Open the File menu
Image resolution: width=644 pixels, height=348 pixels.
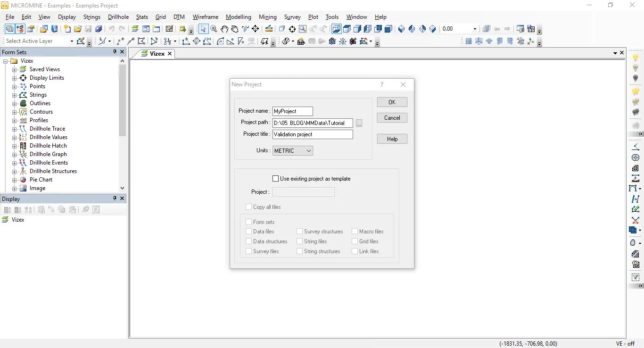[x=10, y=17]
